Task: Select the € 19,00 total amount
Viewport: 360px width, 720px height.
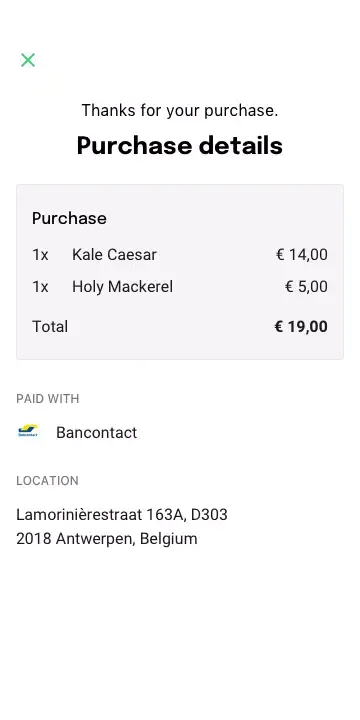Action: tap(301, 327)
